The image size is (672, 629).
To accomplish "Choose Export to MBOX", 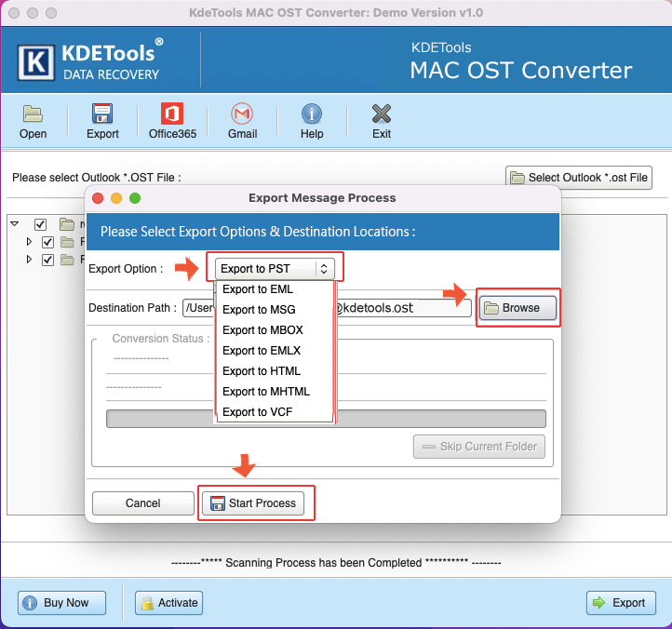I will 262,330.
